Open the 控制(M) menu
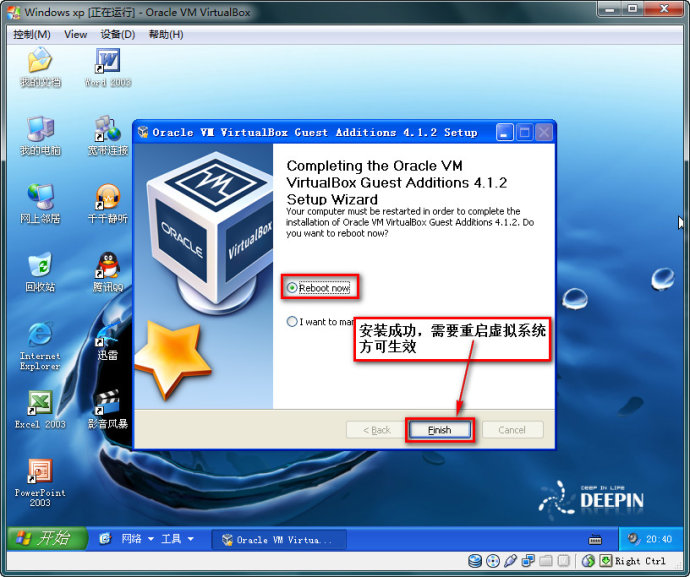This screenshot has height=577, width=690. pyautogui.click(x=32, y=34)
